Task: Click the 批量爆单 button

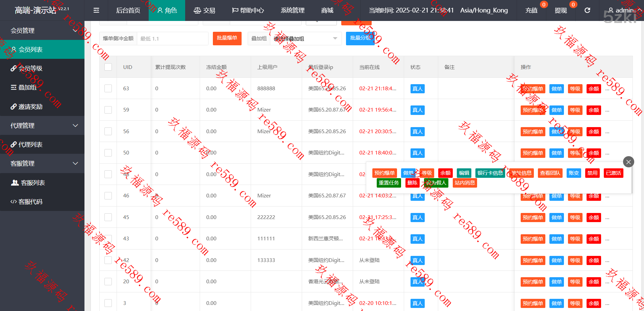Action: (x=227, y=38)
